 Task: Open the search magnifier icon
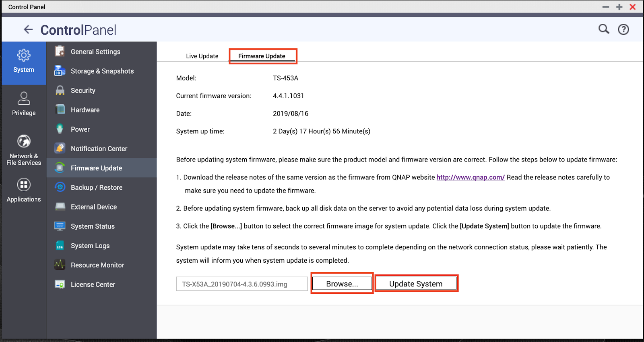pyautogui.click(x=603, y=29)
